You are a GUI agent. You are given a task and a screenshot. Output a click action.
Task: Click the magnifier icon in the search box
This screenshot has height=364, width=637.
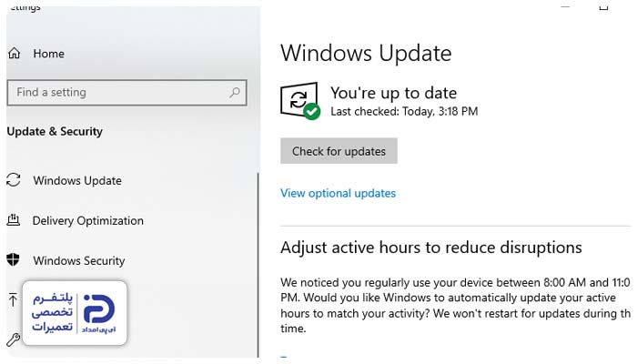(235, 92)
